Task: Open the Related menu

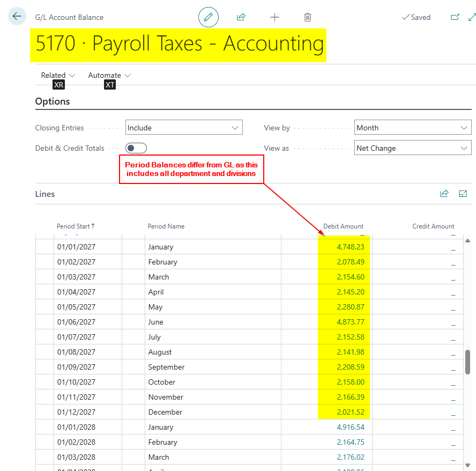Action: coord(58,75)
